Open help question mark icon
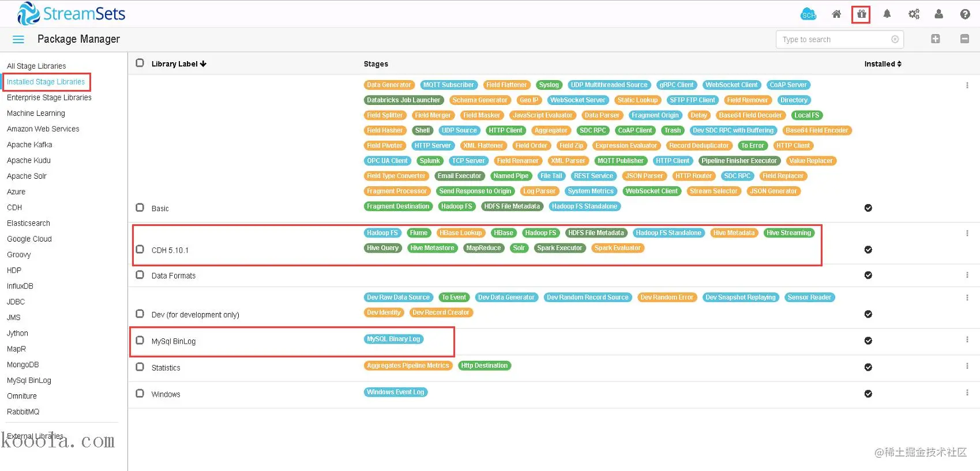Viewport: 980px width, 471px height. [965, 14]
